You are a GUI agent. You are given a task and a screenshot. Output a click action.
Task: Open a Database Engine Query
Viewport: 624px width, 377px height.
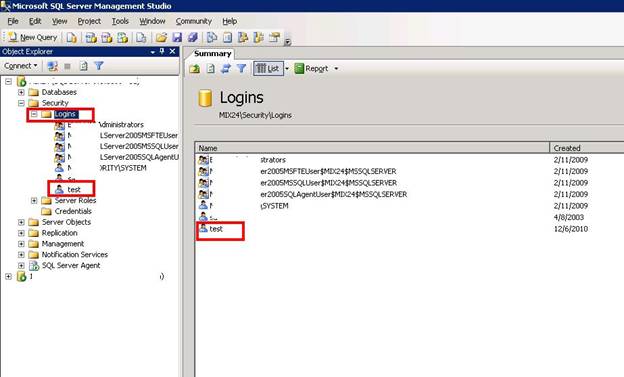pyautogui.click(x=72, y=37)
